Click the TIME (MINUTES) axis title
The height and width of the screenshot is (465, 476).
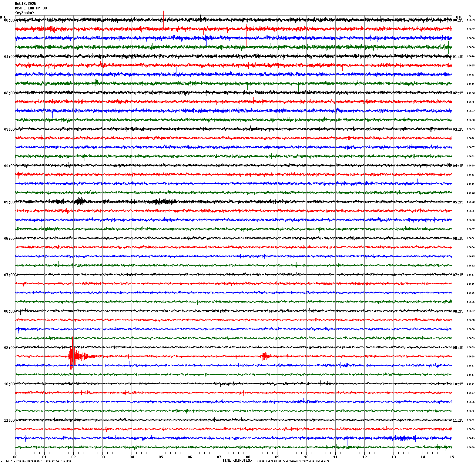click(x=237, y=460)
